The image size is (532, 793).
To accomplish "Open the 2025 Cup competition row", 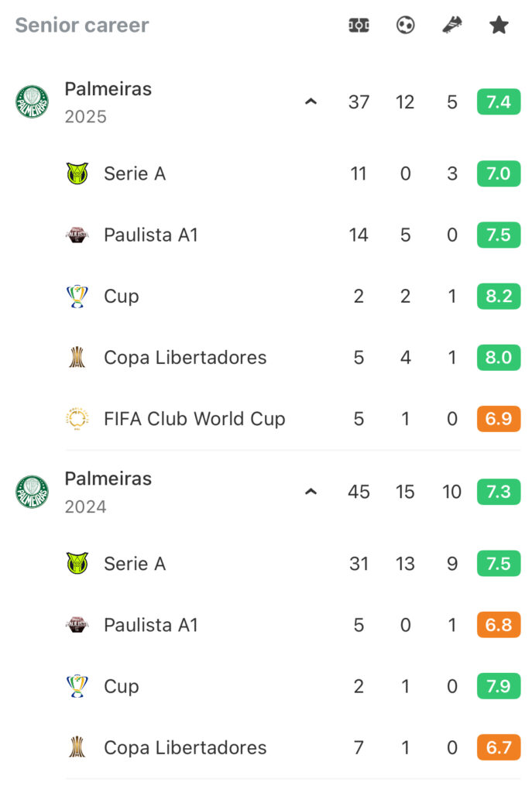I will tap(293, 296).
